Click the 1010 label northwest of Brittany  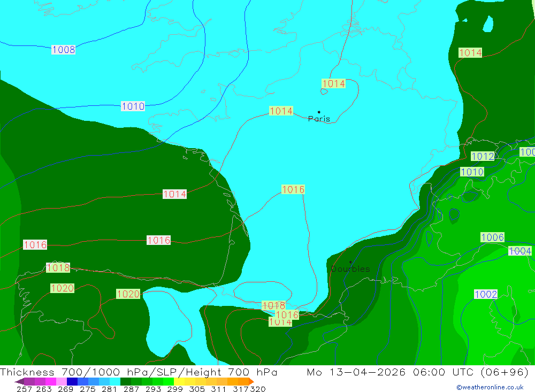(133, 106)
